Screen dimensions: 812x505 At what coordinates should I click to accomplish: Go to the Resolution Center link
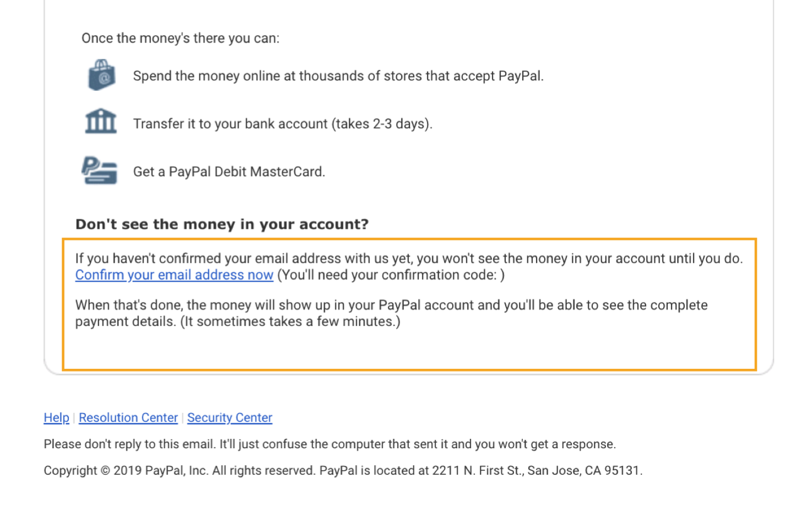pos(128,418)
